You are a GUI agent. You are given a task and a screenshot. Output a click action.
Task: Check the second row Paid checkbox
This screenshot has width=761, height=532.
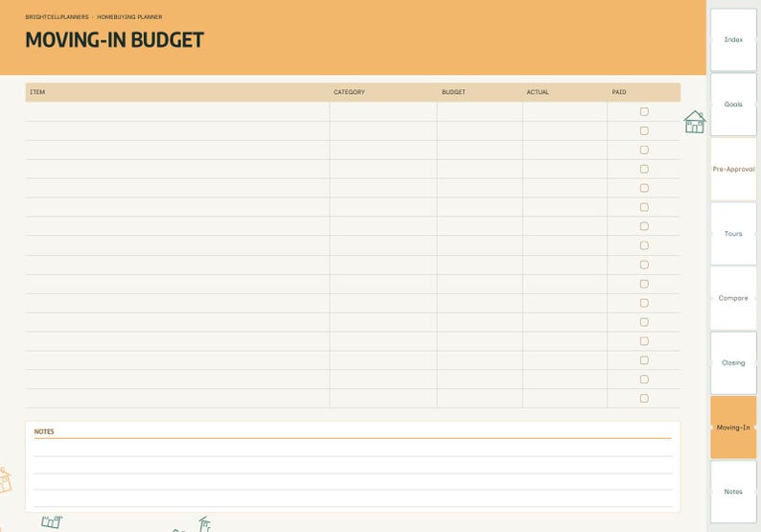[644, 130]
